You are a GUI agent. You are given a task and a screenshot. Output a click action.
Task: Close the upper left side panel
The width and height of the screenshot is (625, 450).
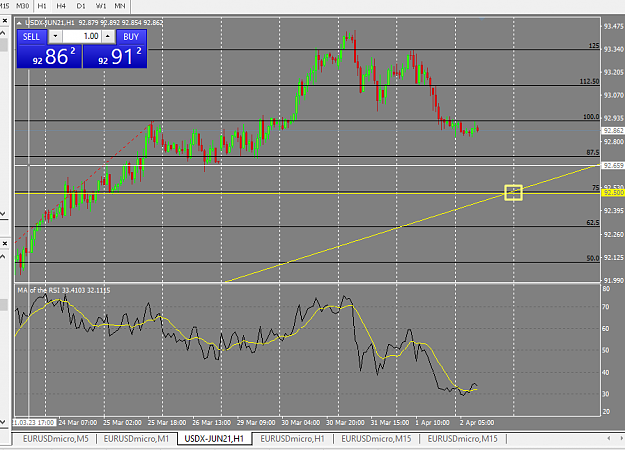click(x=5, y=21)
